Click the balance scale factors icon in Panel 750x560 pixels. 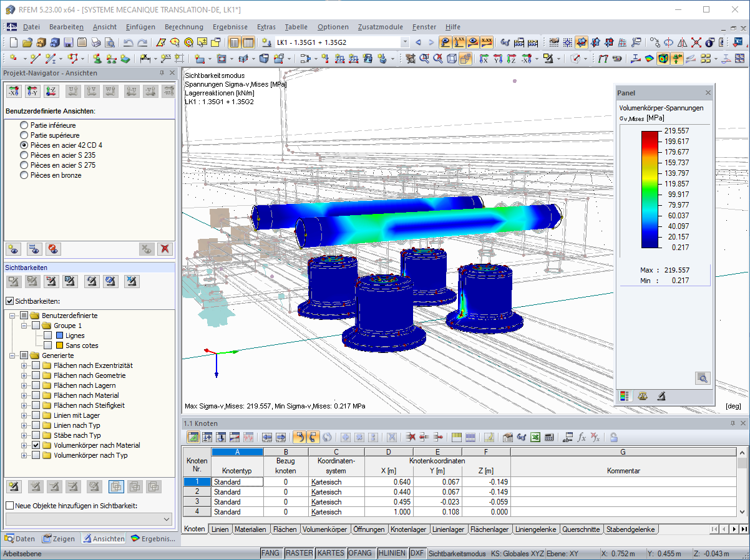click(643, 396)
